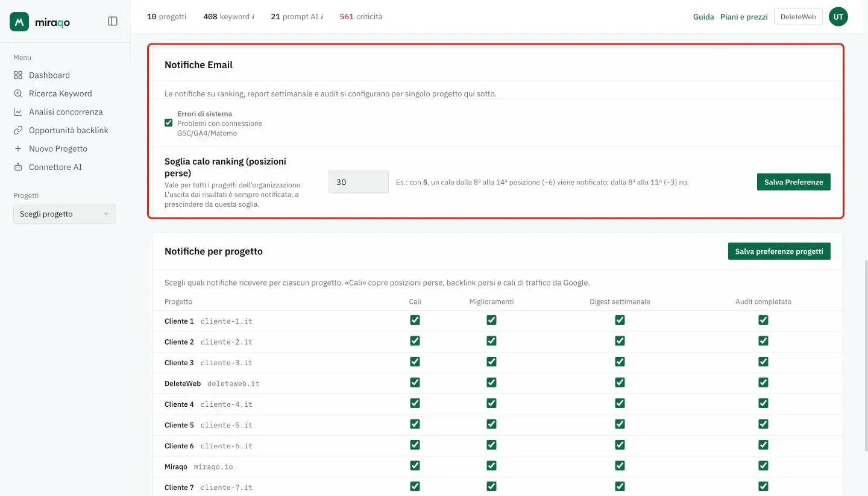This screenshot has width=868, height=496.
Task: Click the Ricerca Keyword magnifier icon
Action: pos(18,93)
